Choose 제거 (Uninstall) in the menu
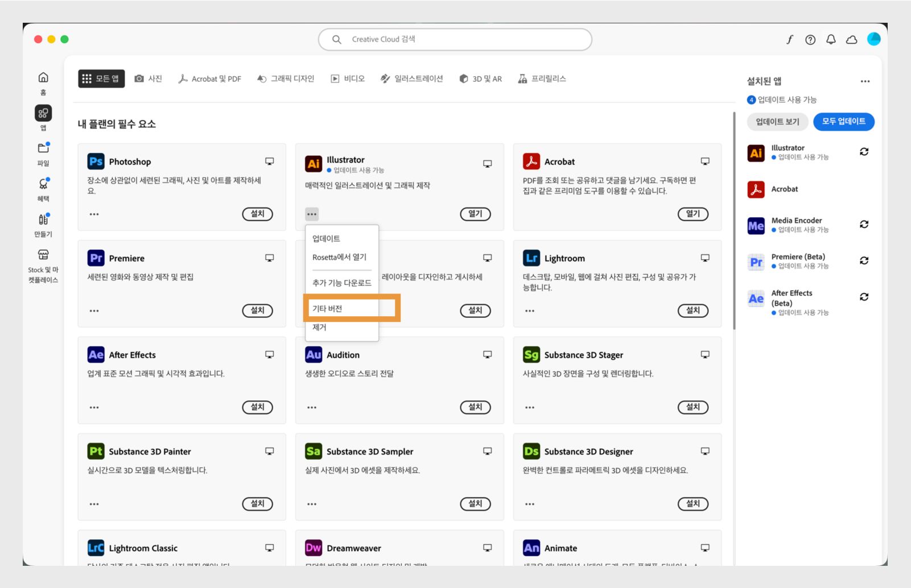The image size is (911, 588). click(x=342, y=328)
